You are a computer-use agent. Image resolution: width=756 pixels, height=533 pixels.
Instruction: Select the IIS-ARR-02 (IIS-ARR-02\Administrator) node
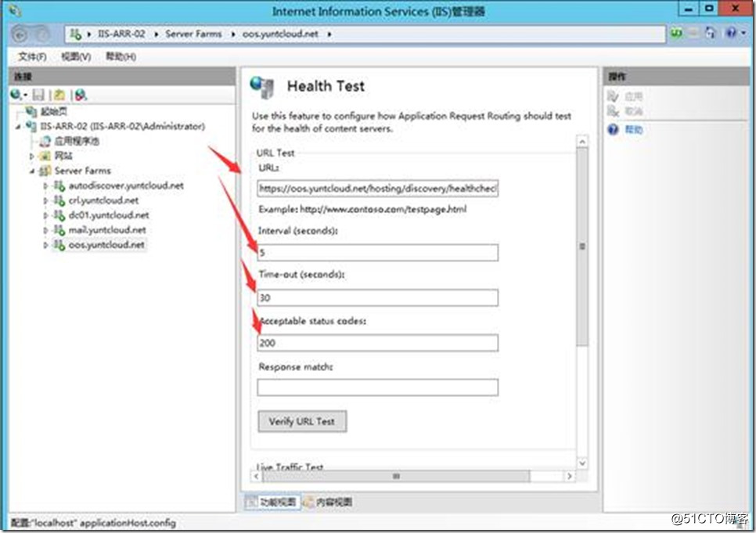[x=122, y=126]
